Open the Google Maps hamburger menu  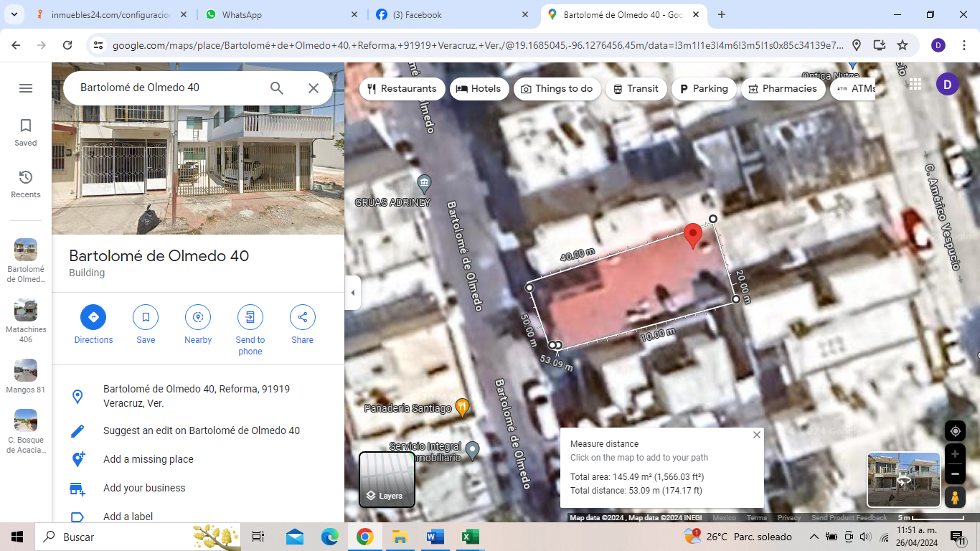coord(26,88)
